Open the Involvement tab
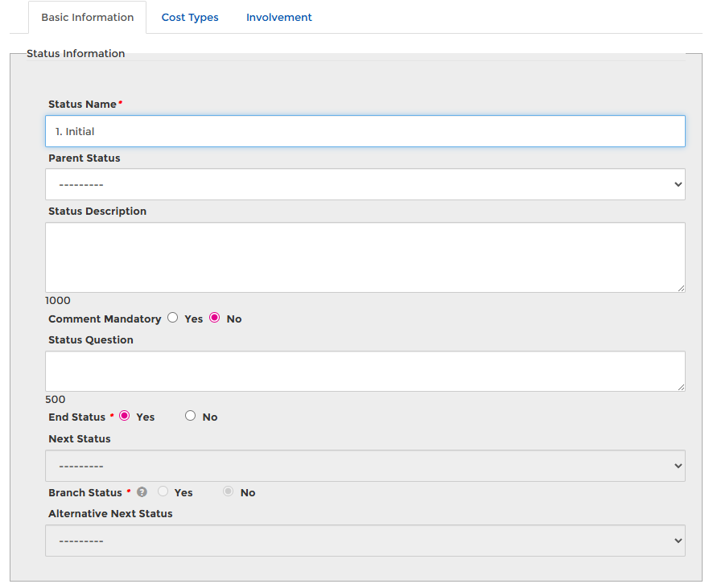 279,17
